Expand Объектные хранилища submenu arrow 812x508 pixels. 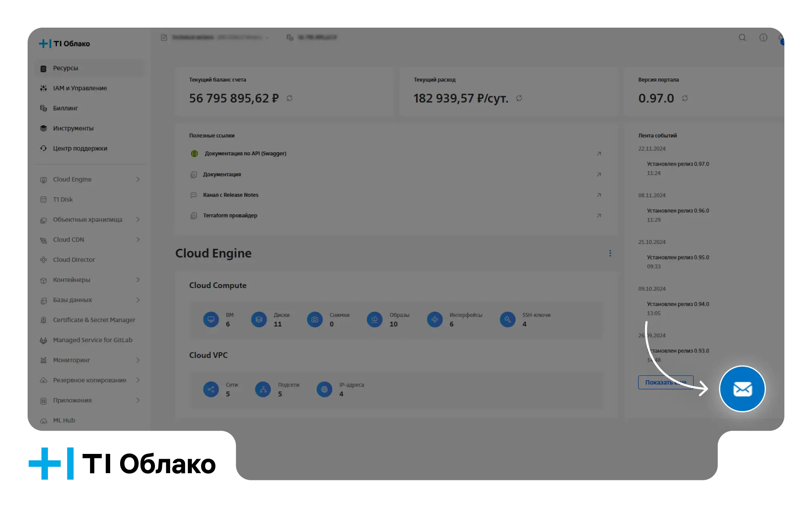138,220
